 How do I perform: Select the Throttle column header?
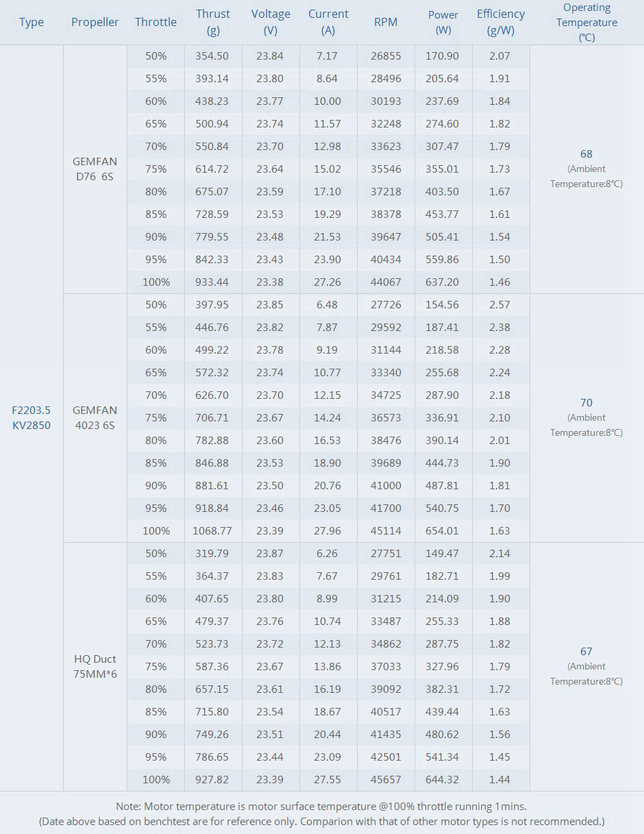156,22
